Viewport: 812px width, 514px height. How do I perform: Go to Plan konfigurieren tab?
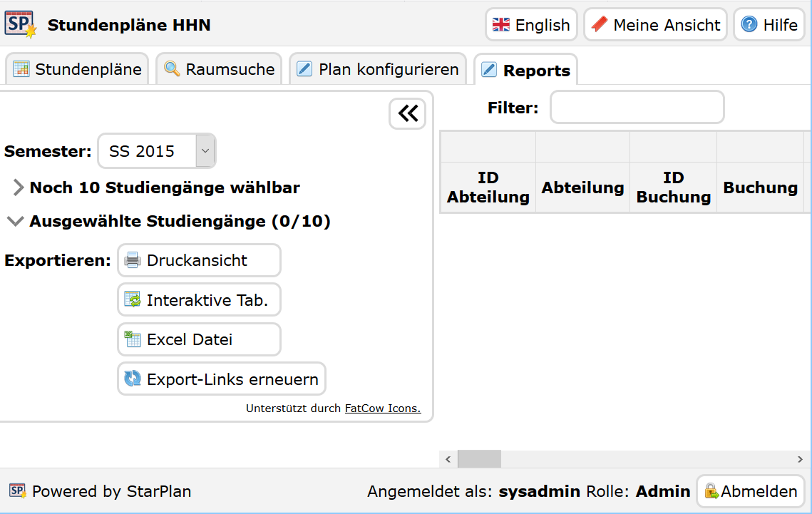[377, 69]
